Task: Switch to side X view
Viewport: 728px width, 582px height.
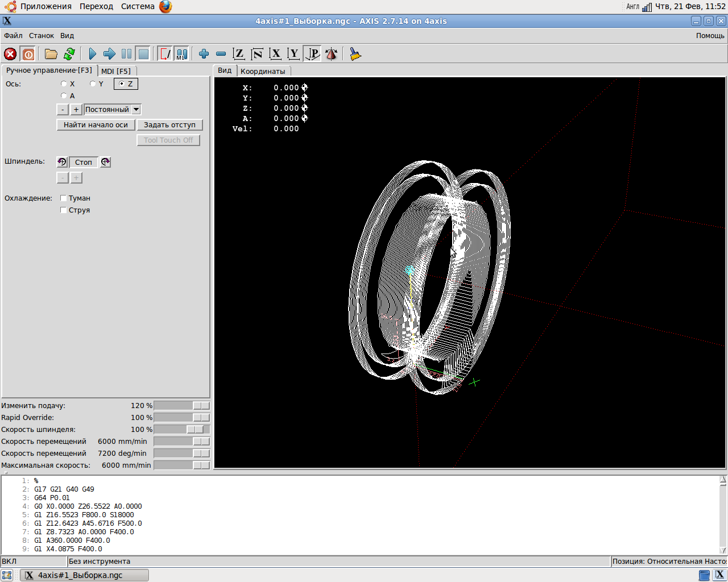Action: [275, 54]
